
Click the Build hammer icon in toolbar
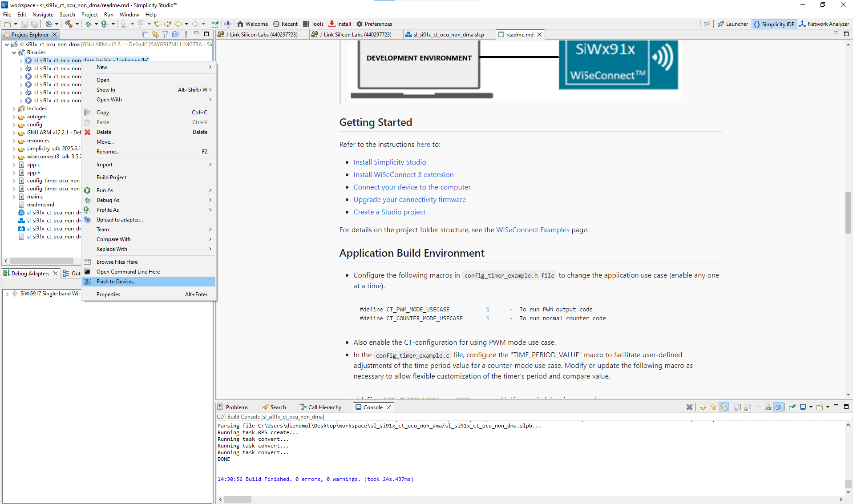(x=69, y=24)
